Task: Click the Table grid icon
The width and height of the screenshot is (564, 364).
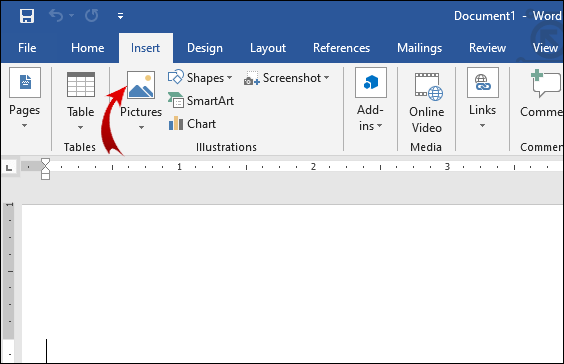Action: tap(81, 84)
